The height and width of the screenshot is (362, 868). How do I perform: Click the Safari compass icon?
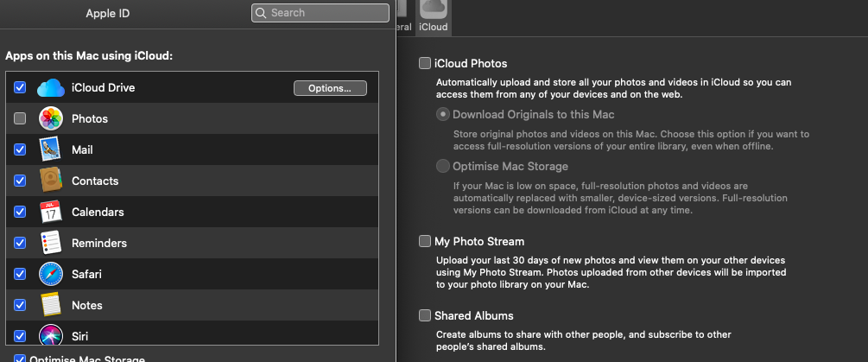pyautogui.click(x=51, y=273)
